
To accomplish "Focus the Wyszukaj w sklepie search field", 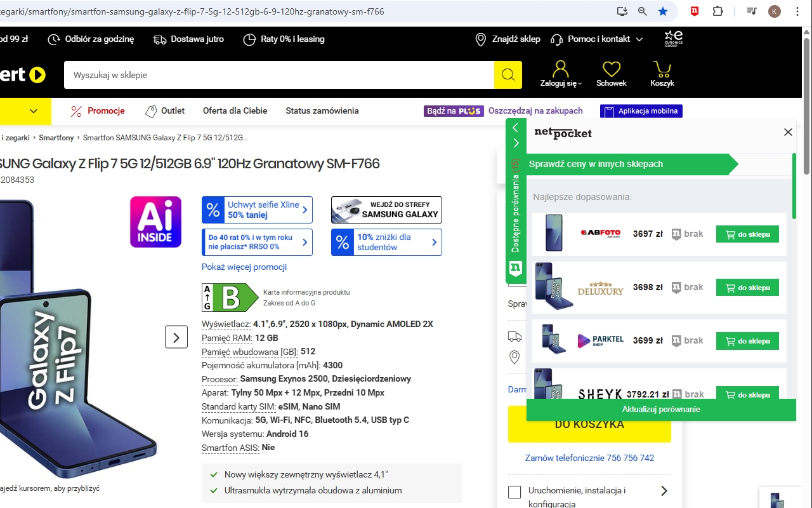I will click(x=279, y=75).
